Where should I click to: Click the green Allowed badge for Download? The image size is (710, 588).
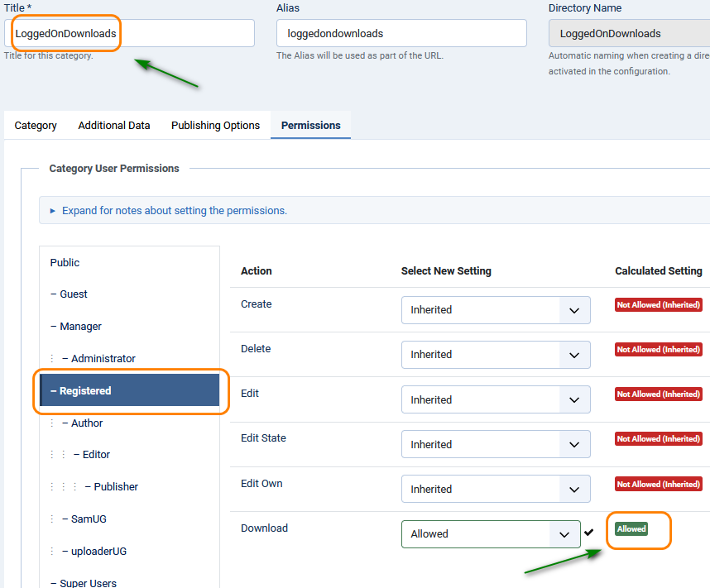pos(631,528)
